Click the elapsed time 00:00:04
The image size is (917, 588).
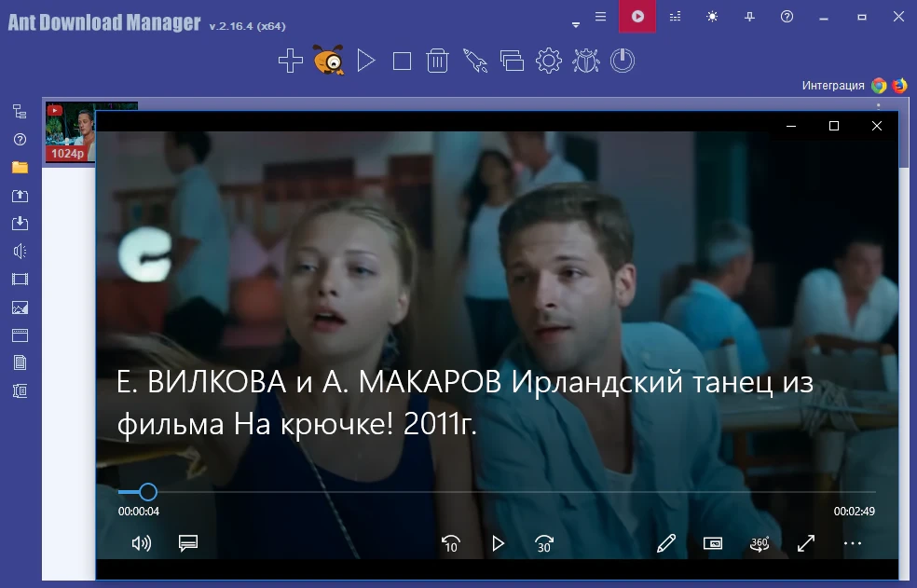pyautogui.click(x=139, y=512)
